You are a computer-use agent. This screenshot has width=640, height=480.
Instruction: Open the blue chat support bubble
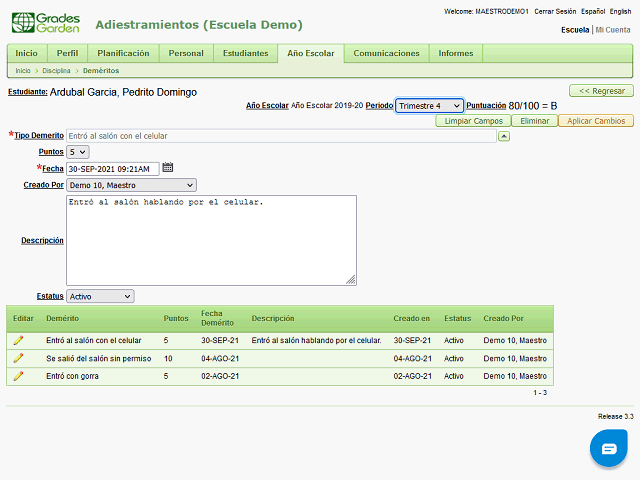coord(608,449)
